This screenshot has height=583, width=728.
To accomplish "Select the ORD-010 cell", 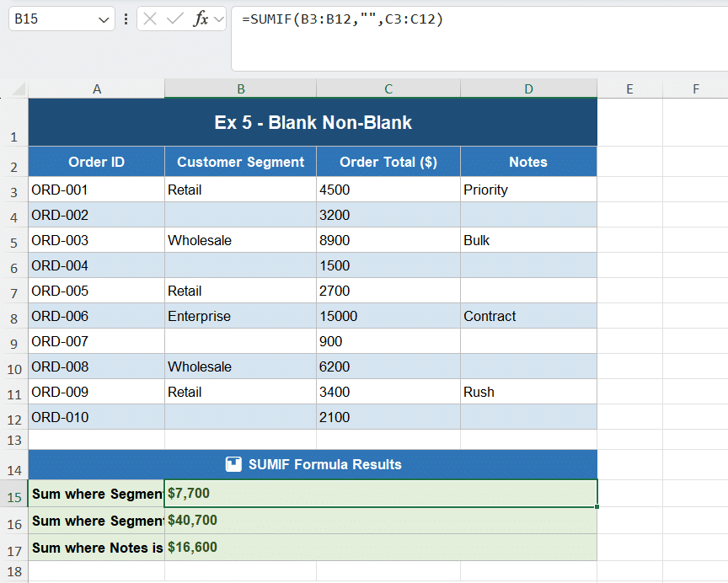I will pos(96,417).
